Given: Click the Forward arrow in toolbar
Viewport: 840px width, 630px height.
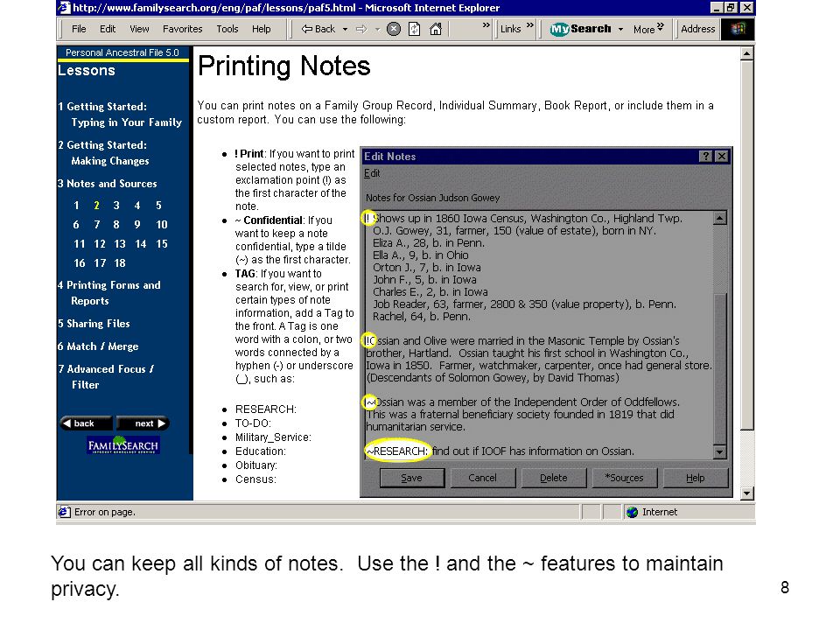Looking at the screenshot, I should (361, 29).
